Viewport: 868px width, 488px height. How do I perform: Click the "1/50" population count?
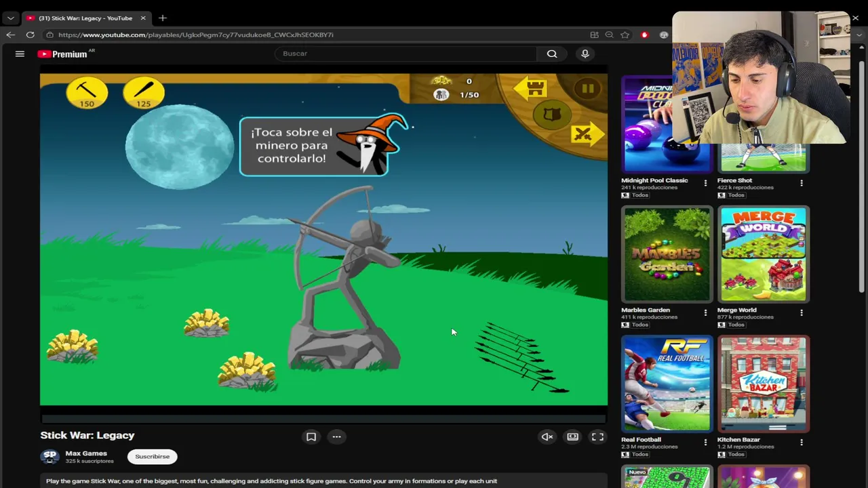pyautogui.click(x=469, y=95)
